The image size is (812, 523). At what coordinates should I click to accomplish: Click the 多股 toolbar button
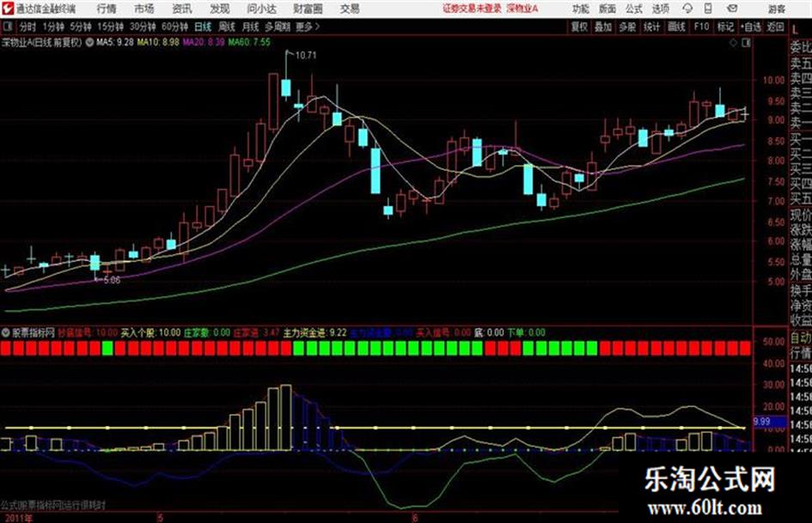tap(627, 27)
